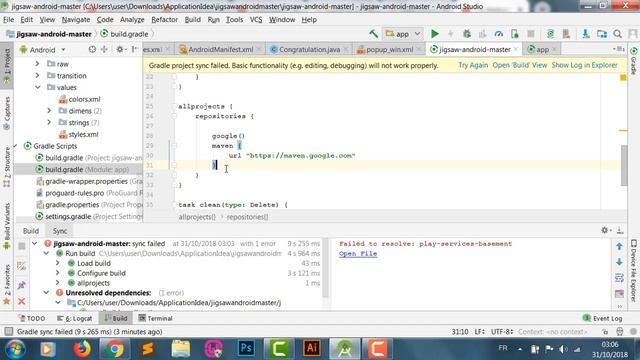The width and height of the screenshot is (640, 360).
Task: Click the Windows Start button
Action: [15, 349]
